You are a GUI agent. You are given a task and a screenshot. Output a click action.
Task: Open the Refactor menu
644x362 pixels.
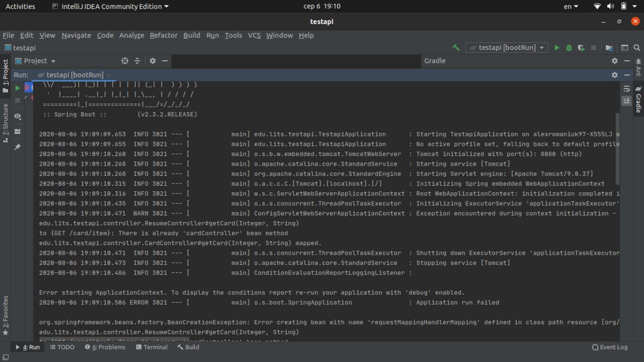click(164, 35)
